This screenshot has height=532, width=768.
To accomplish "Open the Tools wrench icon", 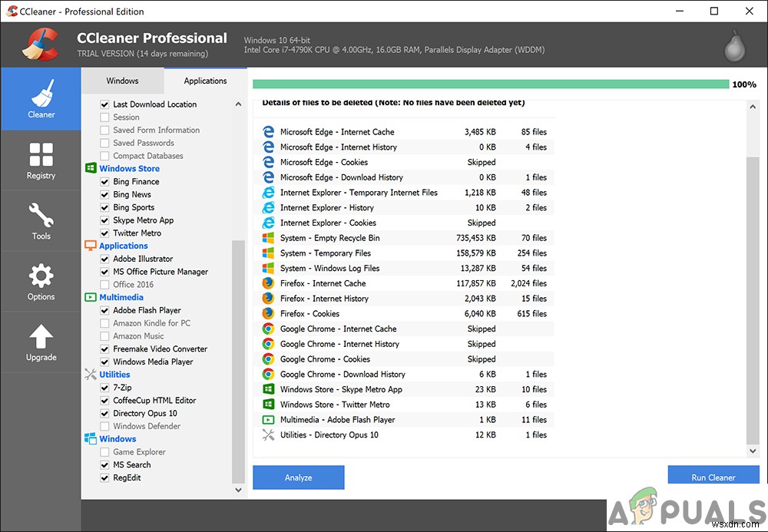I will point(41,216).
